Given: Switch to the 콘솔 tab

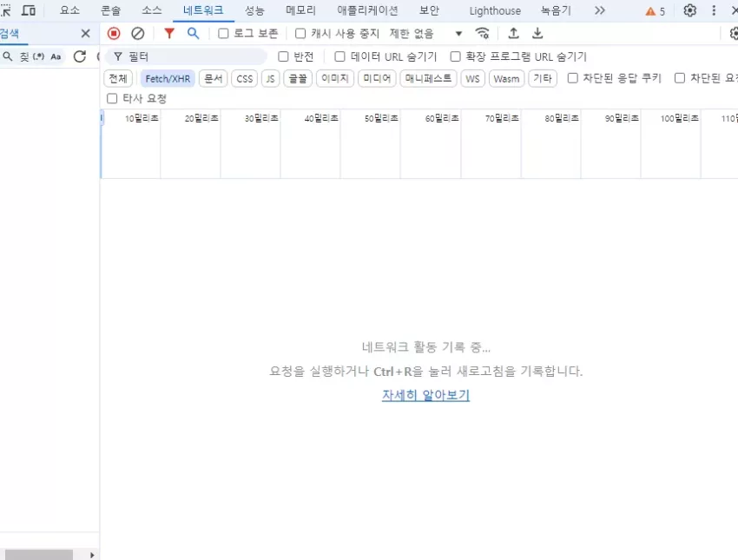Looking at the screenshot, I should tap(110, 10).
